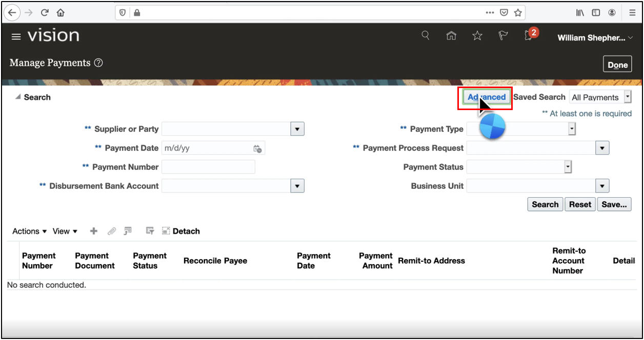
Task: Go to the Home icon in header
Action: coord(451,35)
